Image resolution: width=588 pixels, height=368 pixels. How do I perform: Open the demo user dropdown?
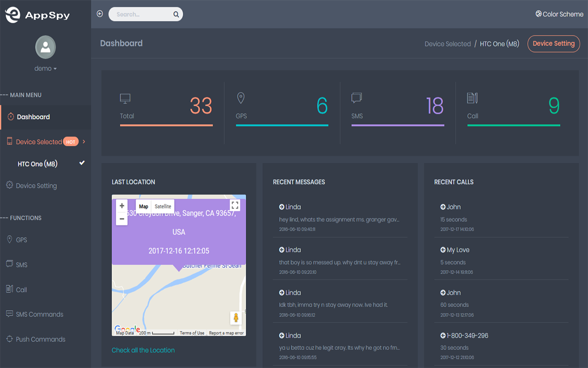point(45,69)
